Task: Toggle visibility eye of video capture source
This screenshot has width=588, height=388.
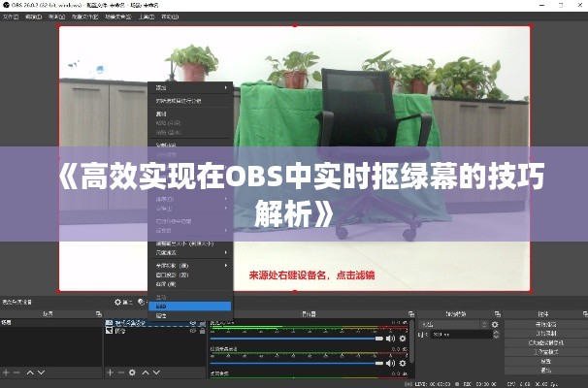Action: pos(193,323)
